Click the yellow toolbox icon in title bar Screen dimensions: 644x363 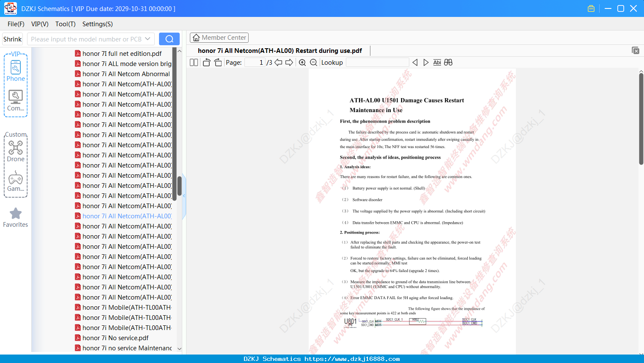coord(591,8)
